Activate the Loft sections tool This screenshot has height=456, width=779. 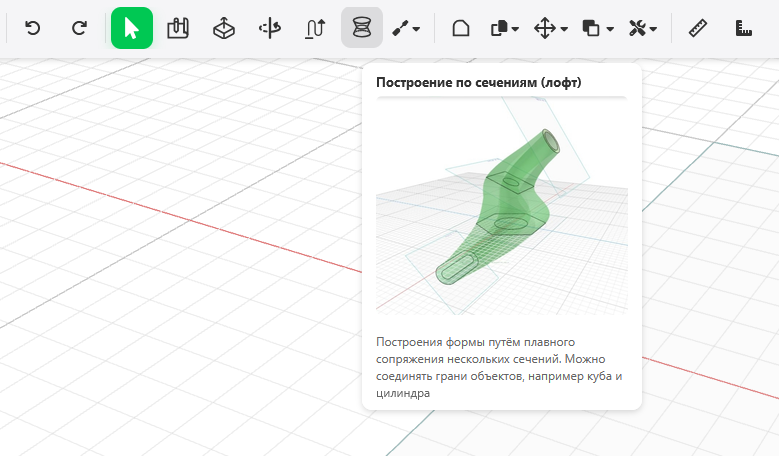pyautogui.click(x=362, y=28)
